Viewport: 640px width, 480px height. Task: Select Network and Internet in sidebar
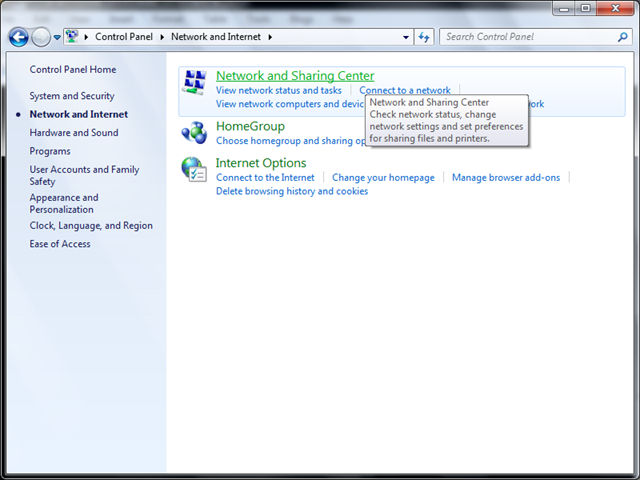click(78, 114)
